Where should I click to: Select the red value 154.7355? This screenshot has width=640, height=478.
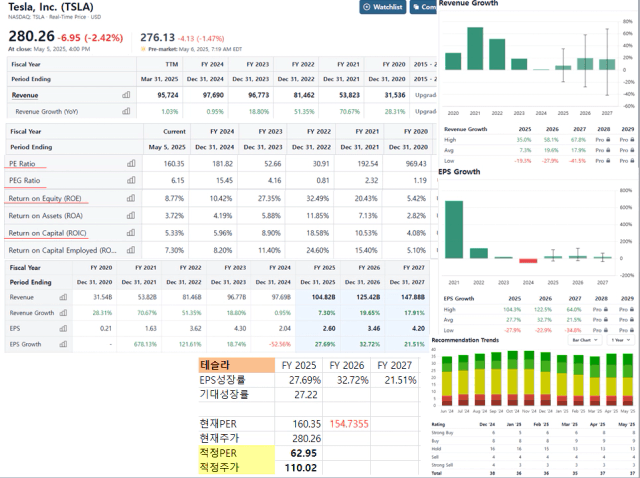click(349, 424)
